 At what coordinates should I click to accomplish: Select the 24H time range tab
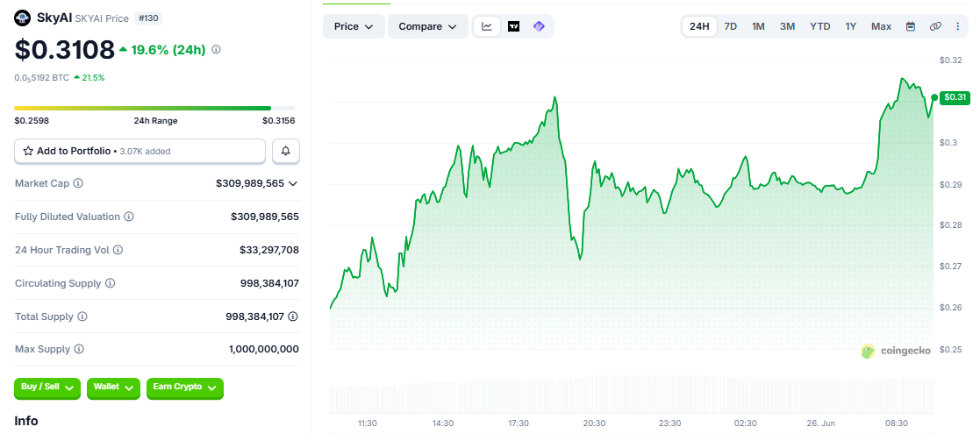coord(699,26)
